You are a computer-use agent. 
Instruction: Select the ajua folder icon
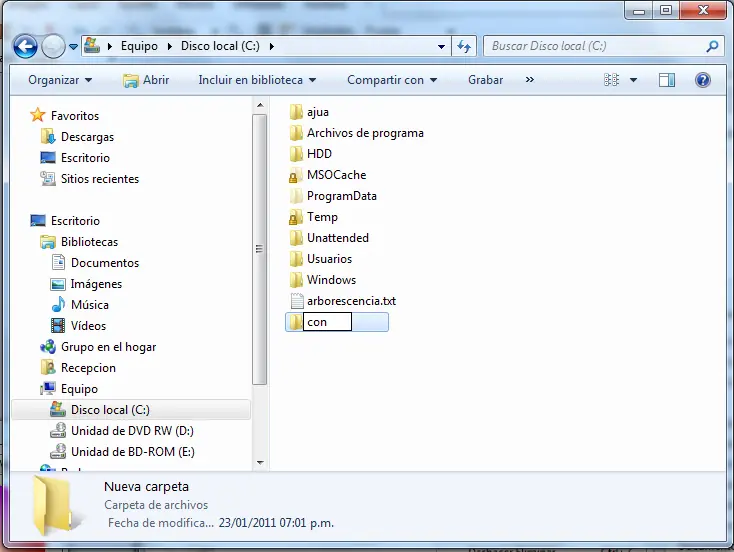(x=295, y=112)
